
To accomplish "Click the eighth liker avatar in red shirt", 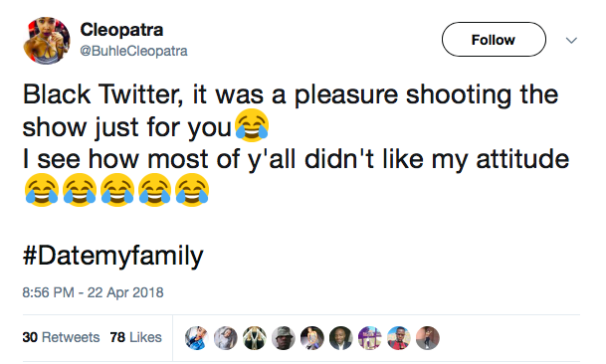I will pyautogui.click(x=398, y=338).
